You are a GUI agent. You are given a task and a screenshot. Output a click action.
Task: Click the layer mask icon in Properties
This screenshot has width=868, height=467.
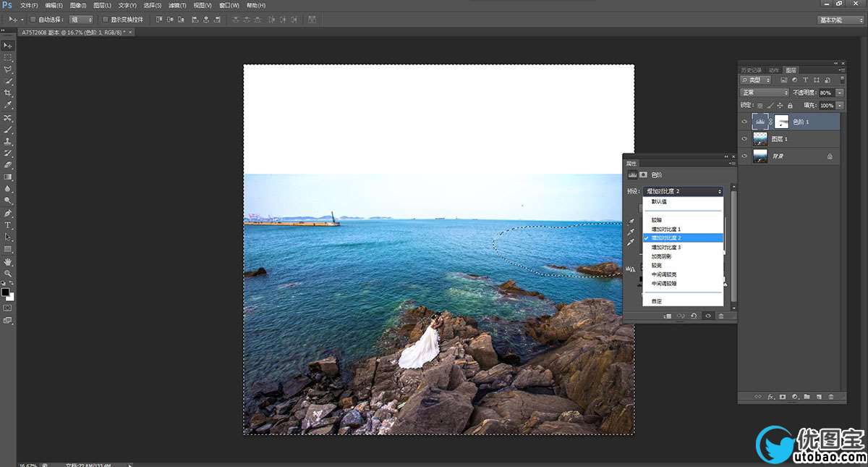pyautogui.click(x=643, y=174)
